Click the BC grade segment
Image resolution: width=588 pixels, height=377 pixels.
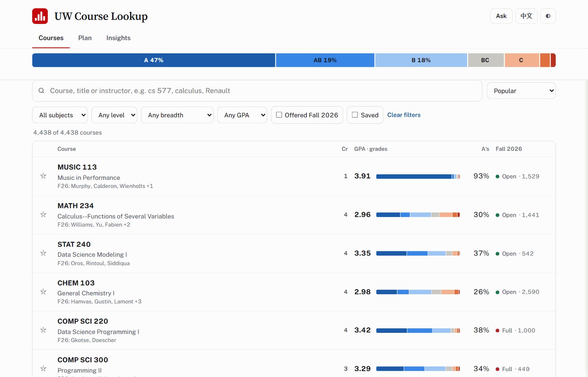[486, 60]
